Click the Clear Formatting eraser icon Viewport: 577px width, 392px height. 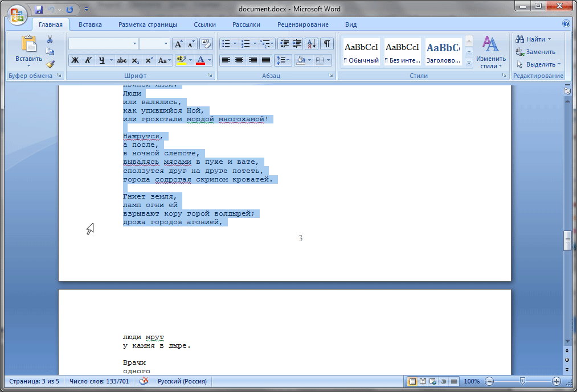click(206, 44)
